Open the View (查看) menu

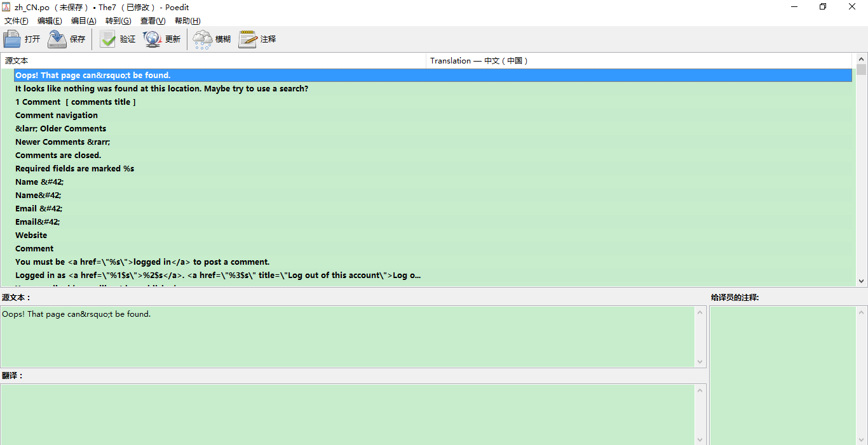(153, 21)
